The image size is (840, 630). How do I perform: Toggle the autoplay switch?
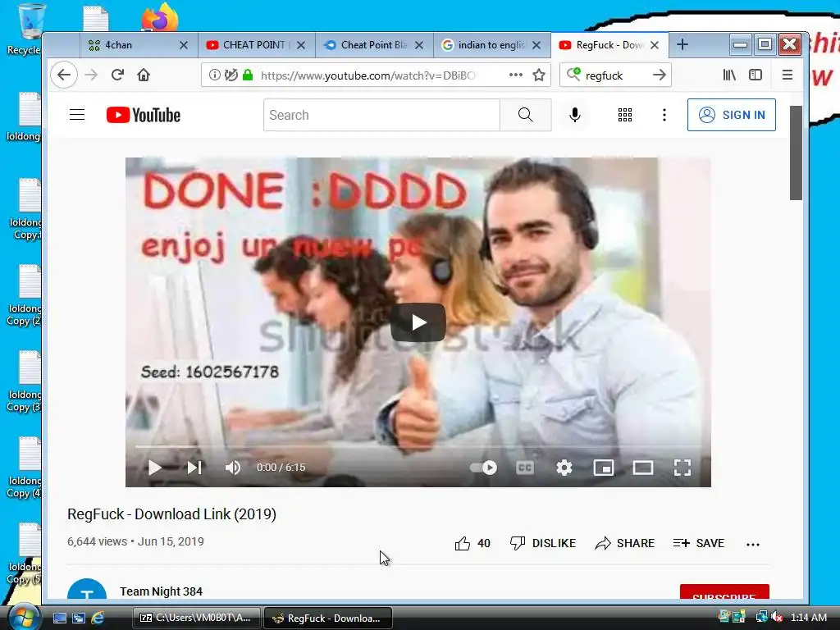(484, 468)
